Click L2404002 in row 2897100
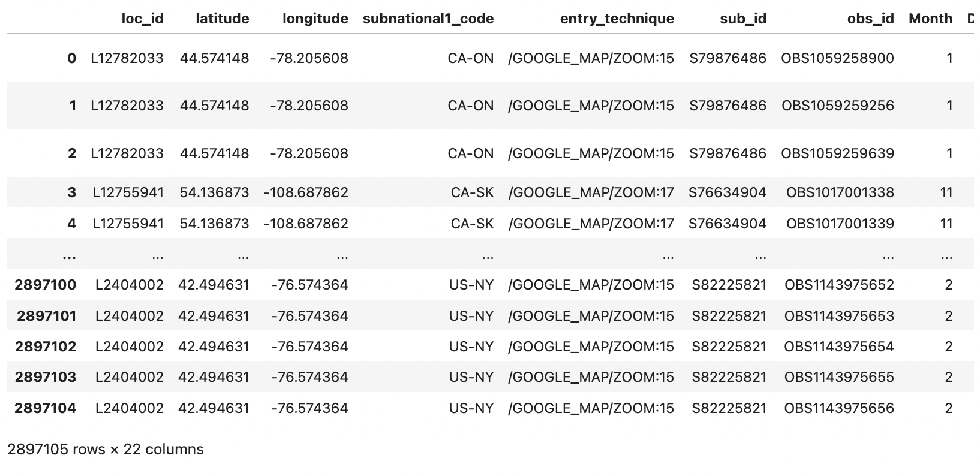The image size is (980, 476). [130, 285]
